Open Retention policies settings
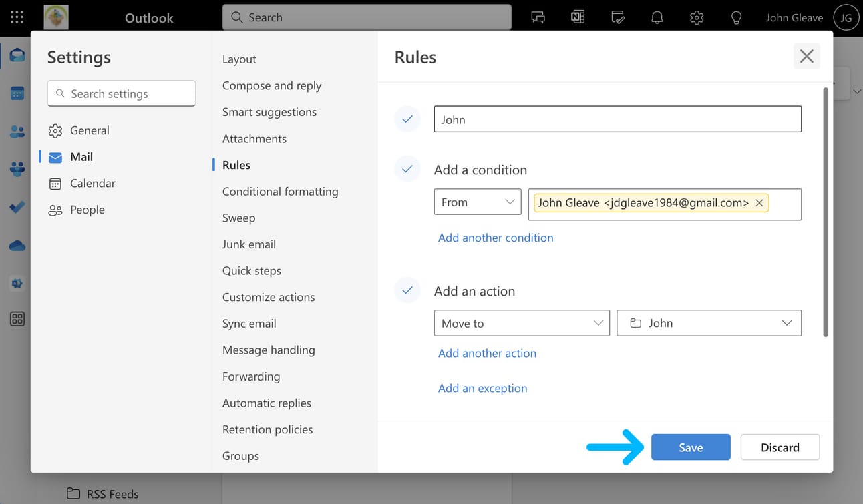The height and width of the screenshot is (504, 863). [x=268, y=429]
